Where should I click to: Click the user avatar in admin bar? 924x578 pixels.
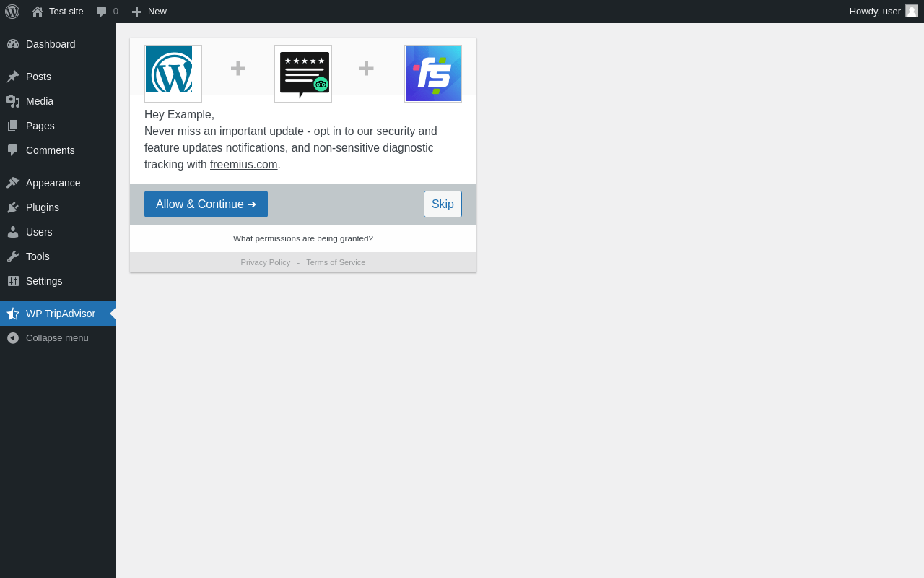tap(912, 11)
